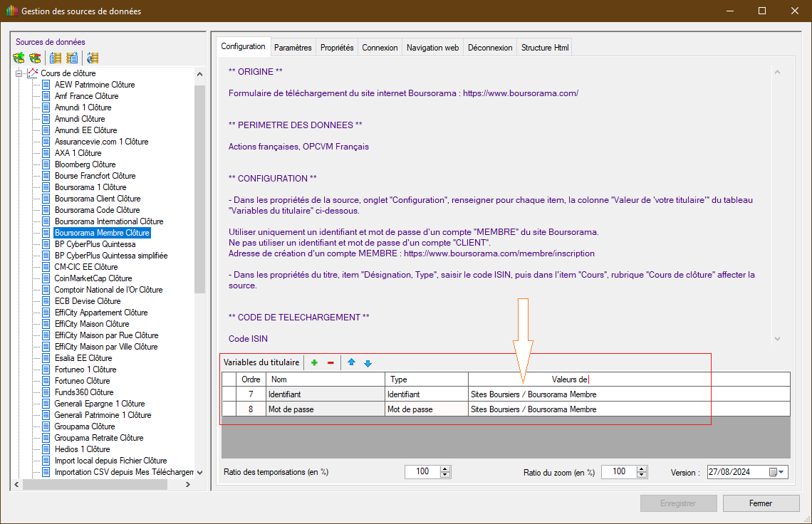Go to the Structure Html tab

tap(545, 48)
